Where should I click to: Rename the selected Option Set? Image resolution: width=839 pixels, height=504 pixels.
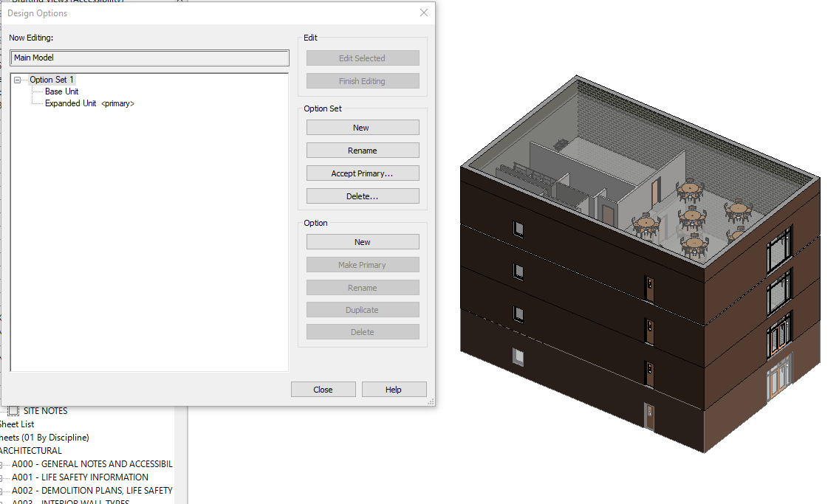362,150
